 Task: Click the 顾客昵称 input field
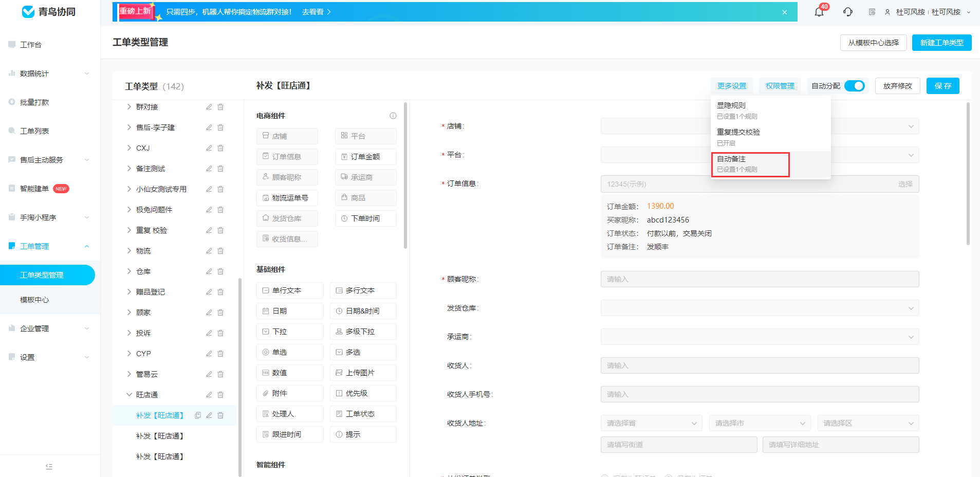[x=760, y=279]
